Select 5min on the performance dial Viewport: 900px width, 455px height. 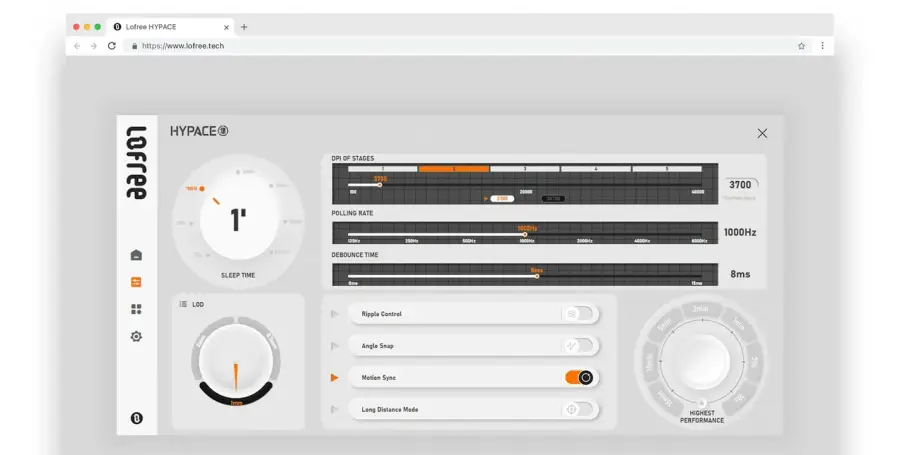click(x=664, y=325)
